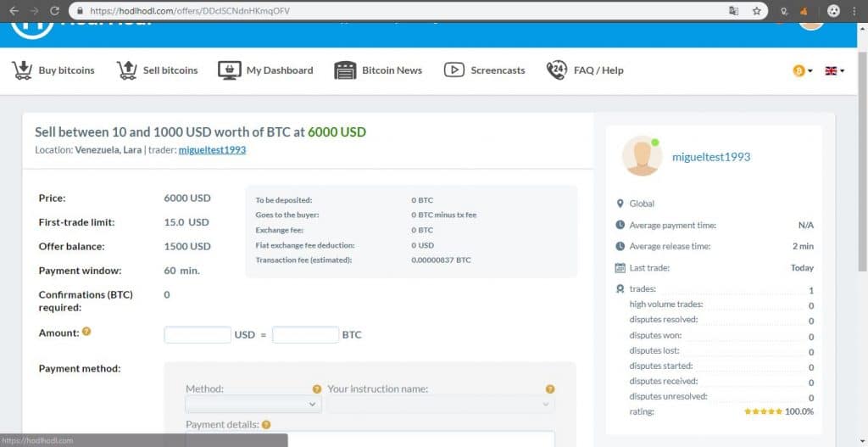The width and height of the screenshot is (868, 447).
Task: Click the Sell bitcoins cart icon
Action: coord(127,70)
